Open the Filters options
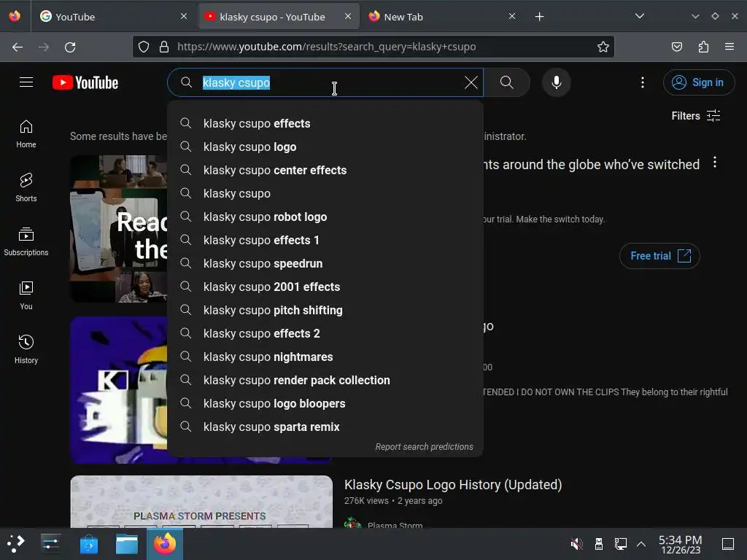The height and width of the screenshot is (560, 747). tap(695, 116)
